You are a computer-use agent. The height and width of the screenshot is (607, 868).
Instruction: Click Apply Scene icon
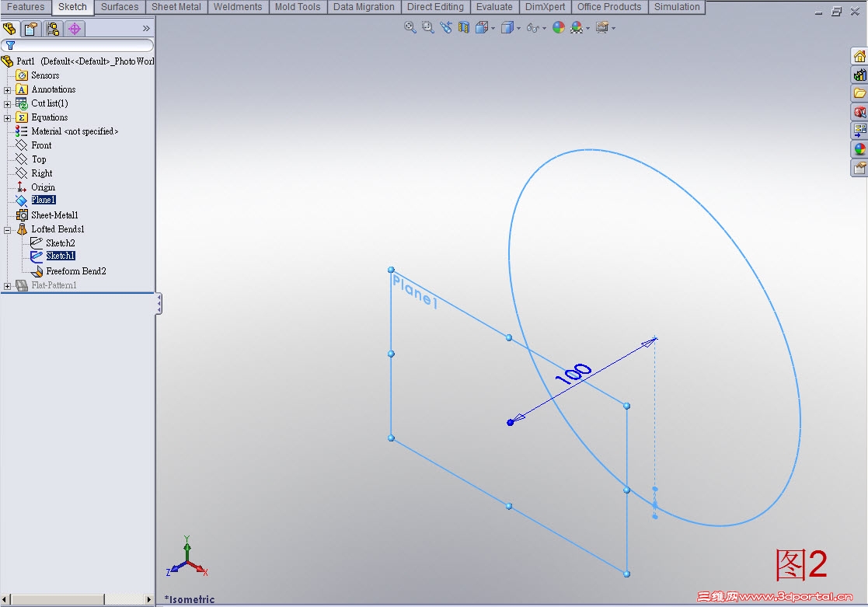(x=577, y=27)
